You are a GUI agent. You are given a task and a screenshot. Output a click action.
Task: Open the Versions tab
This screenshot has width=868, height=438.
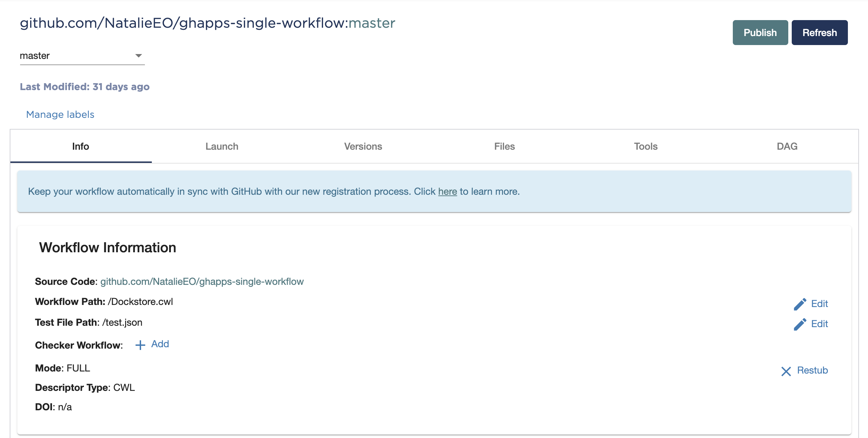363,146
